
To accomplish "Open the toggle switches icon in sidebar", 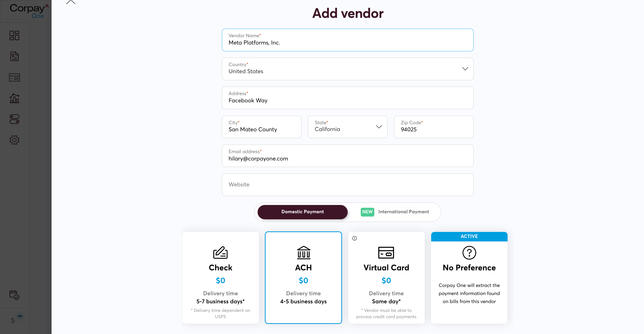I will tap(14, 119).
